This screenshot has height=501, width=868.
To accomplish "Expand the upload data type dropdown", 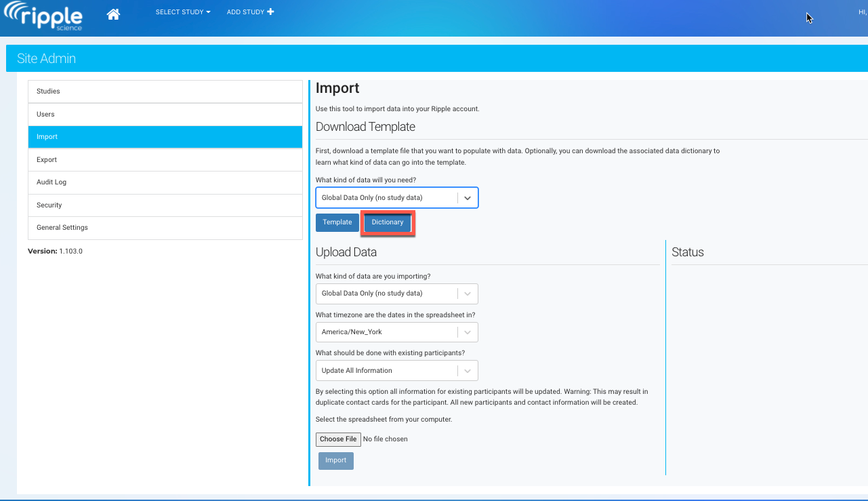I will pos(396,294).
